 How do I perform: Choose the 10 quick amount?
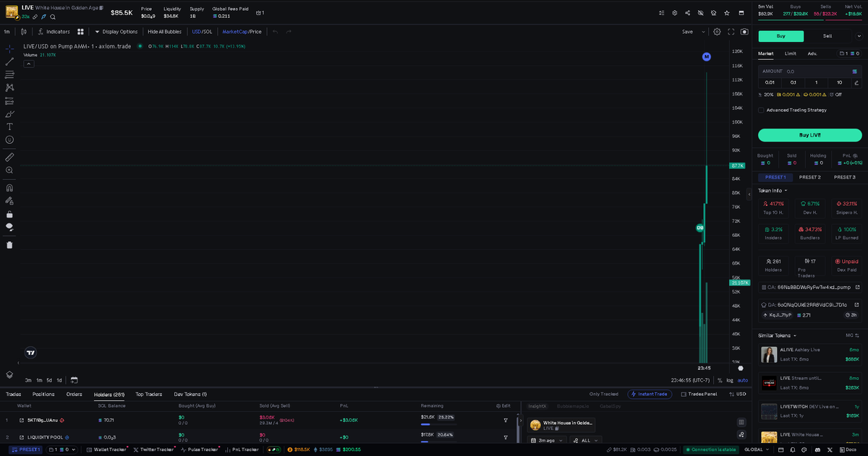[x=839, y=82]
